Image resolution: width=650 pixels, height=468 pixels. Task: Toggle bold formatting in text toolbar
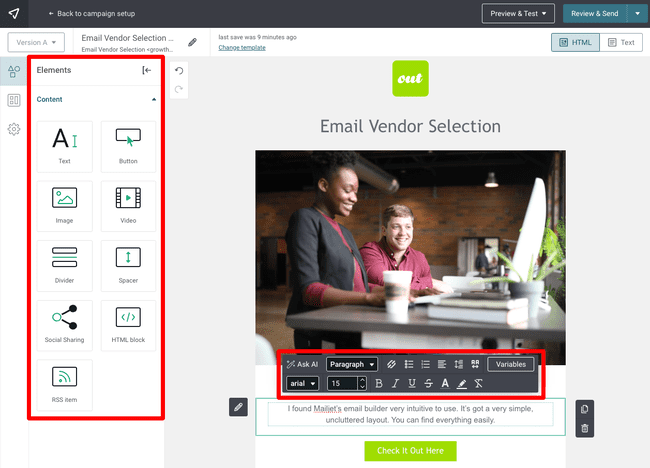pos(378,383)
